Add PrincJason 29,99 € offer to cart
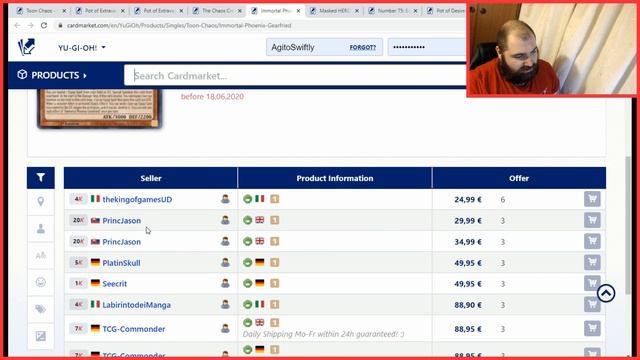Image resolution: width=640 pixels, height=360 pixels. pos(592,220)
